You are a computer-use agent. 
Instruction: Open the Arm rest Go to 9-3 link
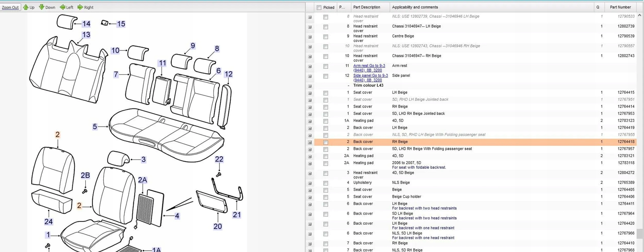369,68
